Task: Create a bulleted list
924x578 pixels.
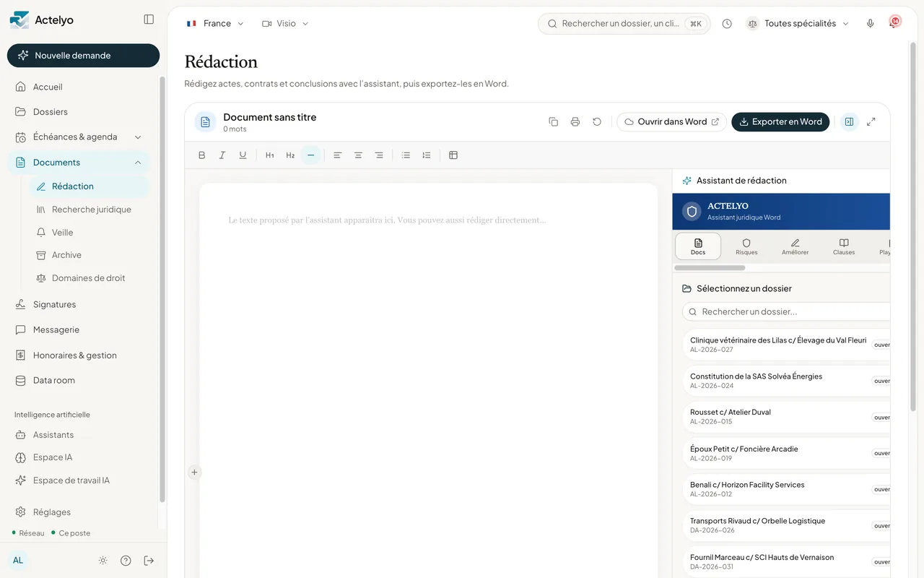Action: click(x=406, y=155)
